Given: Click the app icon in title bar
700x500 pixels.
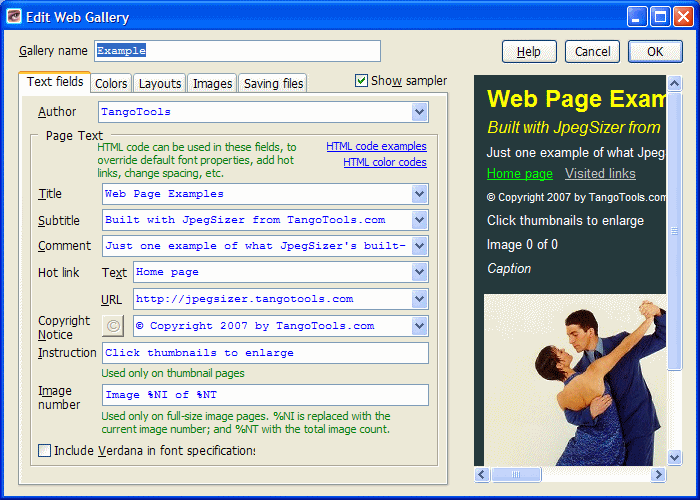Looking at the screenshot, I should pos(15,16).
